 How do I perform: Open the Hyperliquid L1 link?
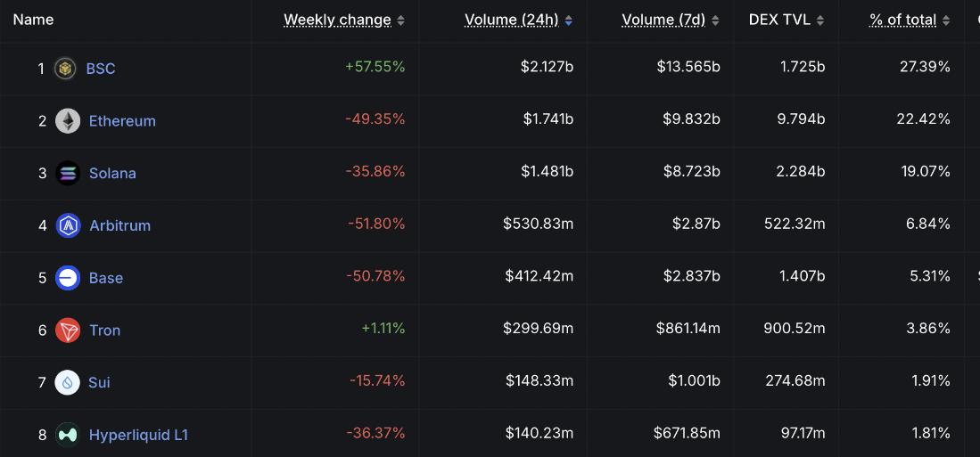138,435
